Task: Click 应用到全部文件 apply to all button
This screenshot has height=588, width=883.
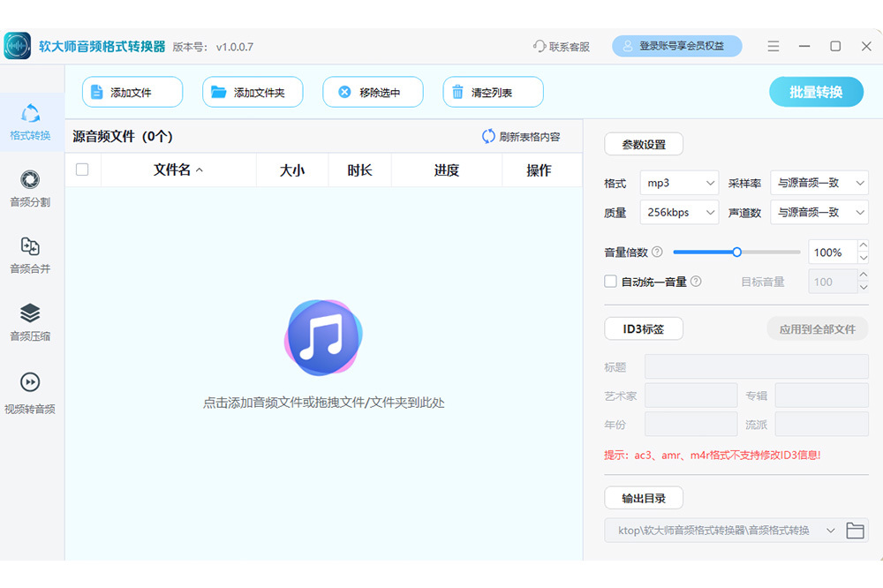Action: (818, 329)
